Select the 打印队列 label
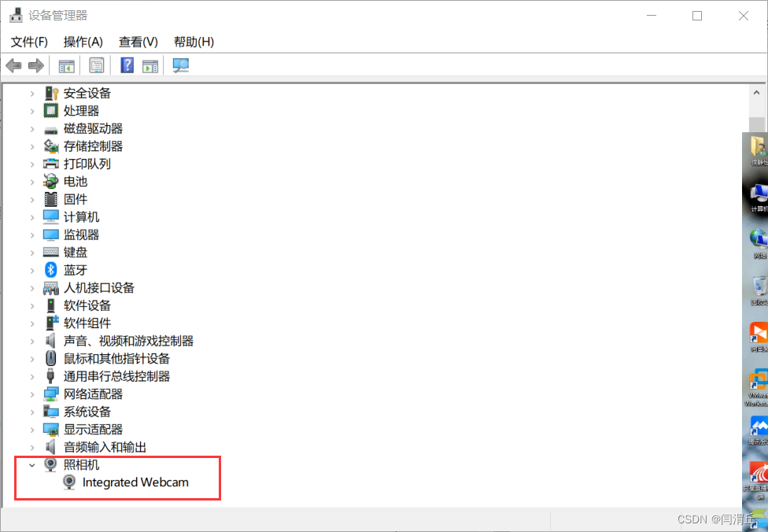 tap(87, 164)
